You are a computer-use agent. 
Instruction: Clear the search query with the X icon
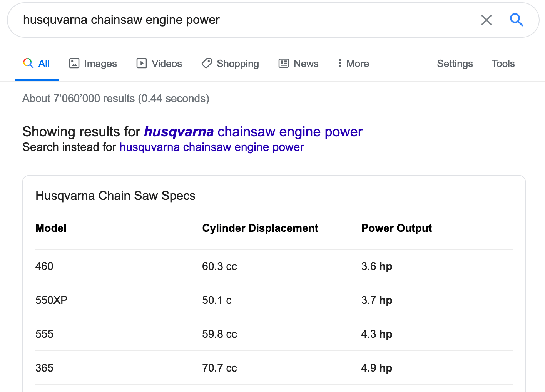[486, 20]
